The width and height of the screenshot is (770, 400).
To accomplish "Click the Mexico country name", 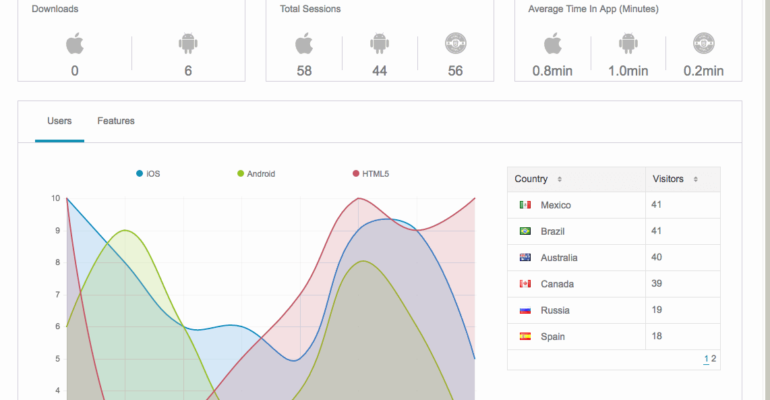I will click(555, 205).
